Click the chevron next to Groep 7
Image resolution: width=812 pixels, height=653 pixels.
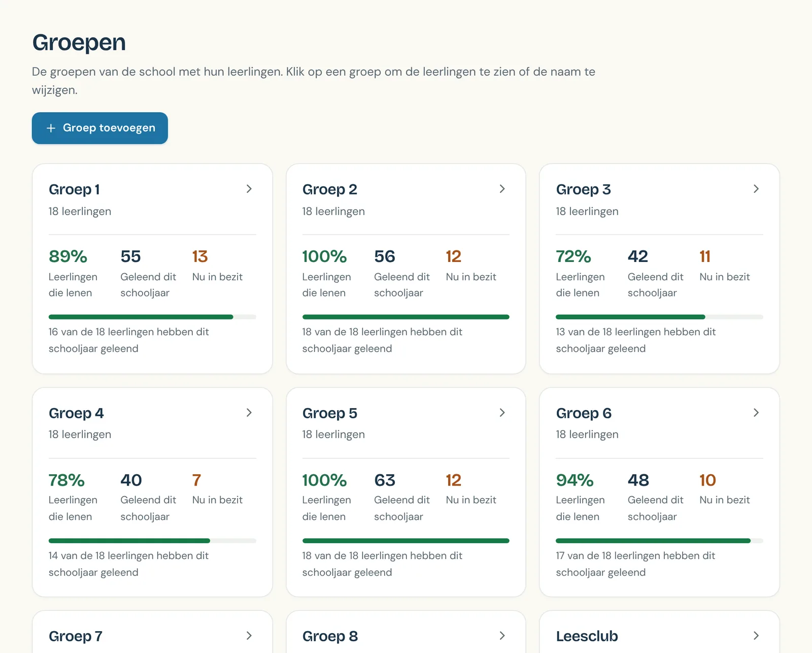249,636
